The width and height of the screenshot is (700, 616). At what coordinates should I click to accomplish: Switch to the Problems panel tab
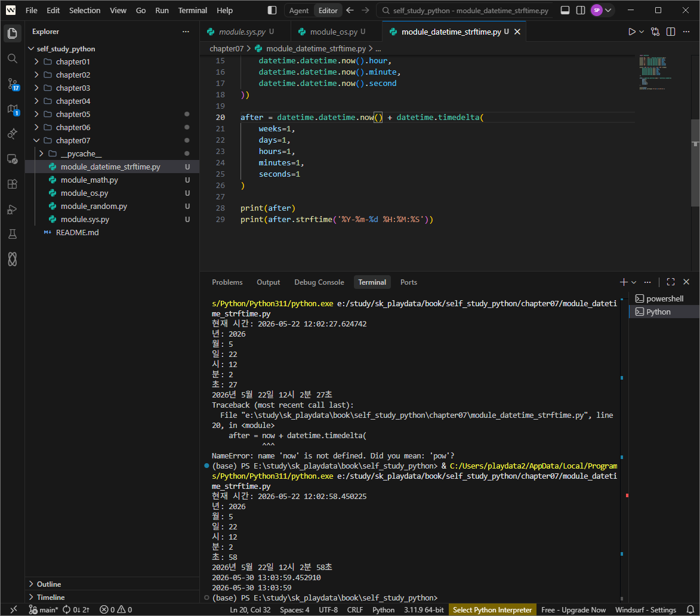[227, 282]
